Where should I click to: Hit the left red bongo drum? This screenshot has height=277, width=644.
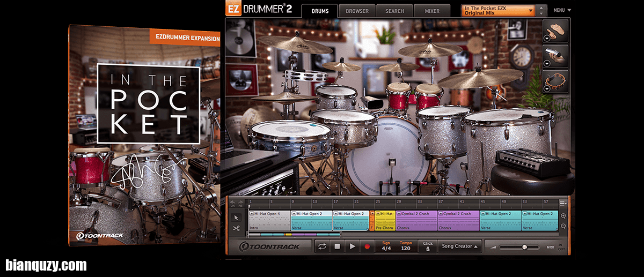(x=399, y=96)
